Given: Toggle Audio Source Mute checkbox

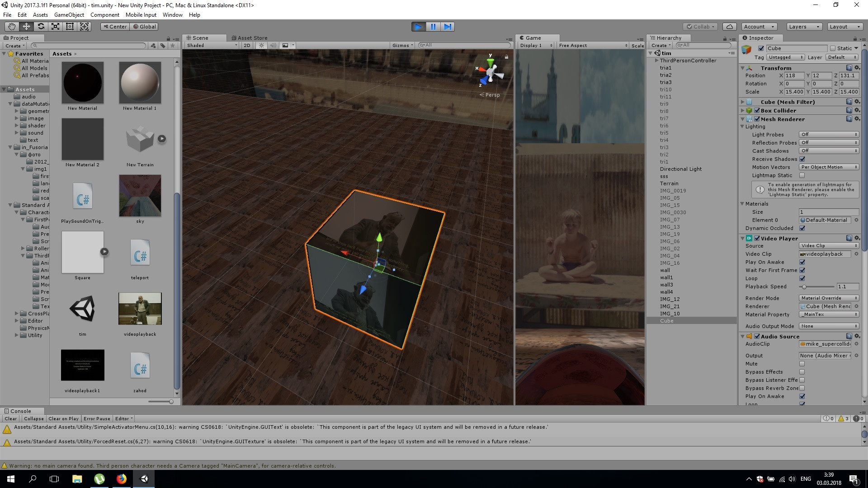Looking at the screenshot, I should point(802,364).
